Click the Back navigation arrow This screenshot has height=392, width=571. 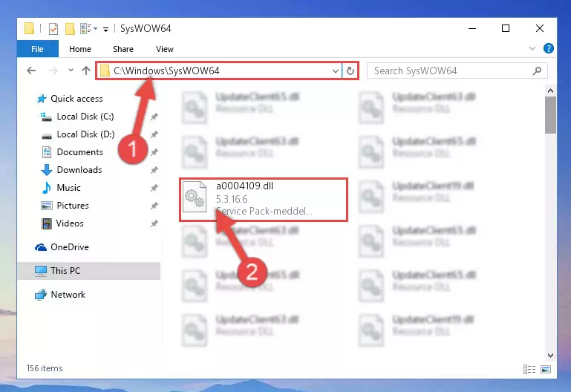[32, 71]
